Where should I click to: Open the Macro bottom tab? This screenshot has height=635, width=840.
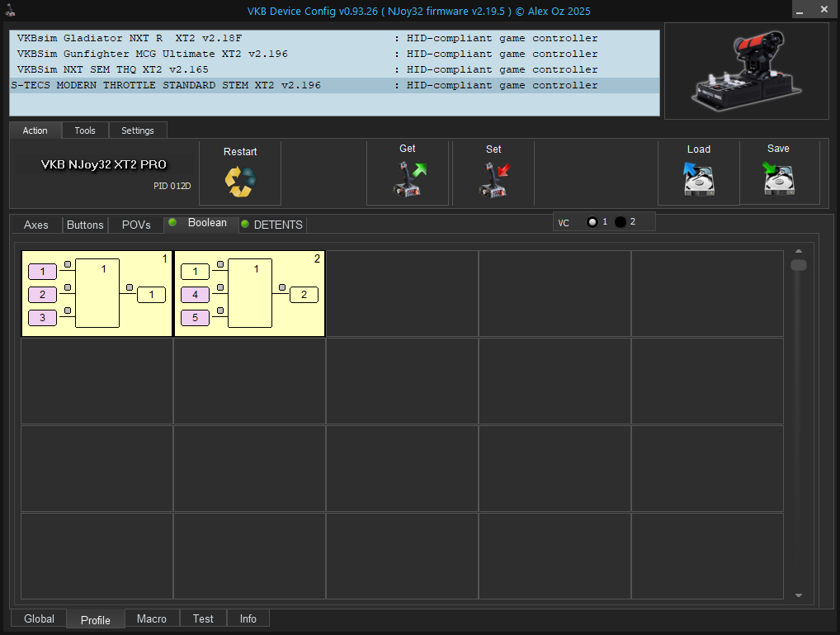tap(152, 618)
